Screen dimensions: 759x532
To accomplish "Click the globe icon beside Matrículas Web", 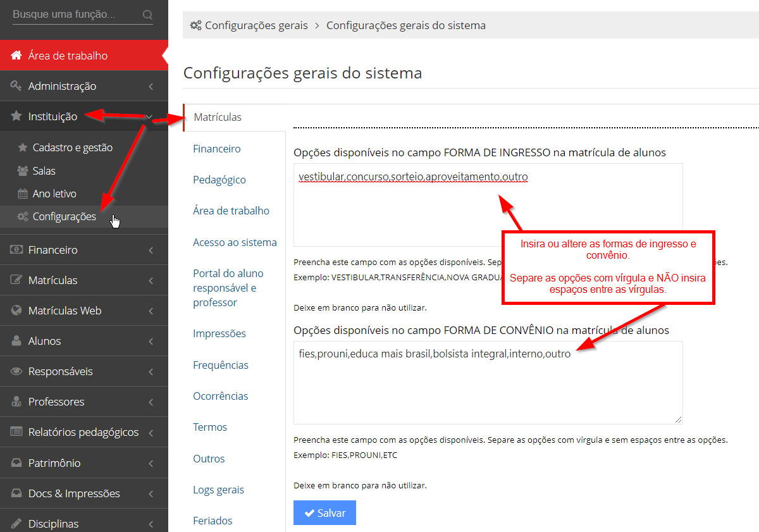I will click(x=16, y=311).
